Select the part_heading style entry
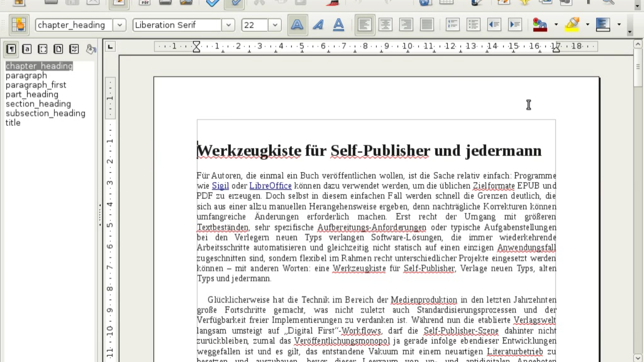 click(32, 95)
